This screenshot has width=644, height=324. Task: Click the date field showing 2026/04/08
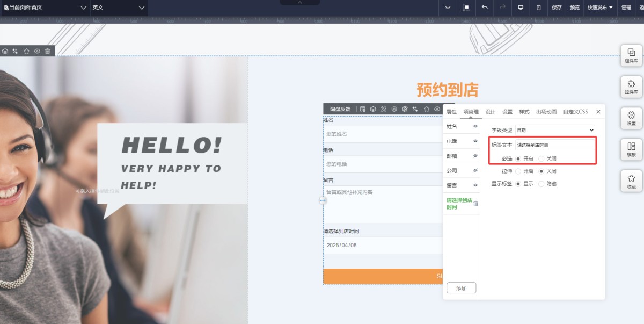(x=383, y=245)
